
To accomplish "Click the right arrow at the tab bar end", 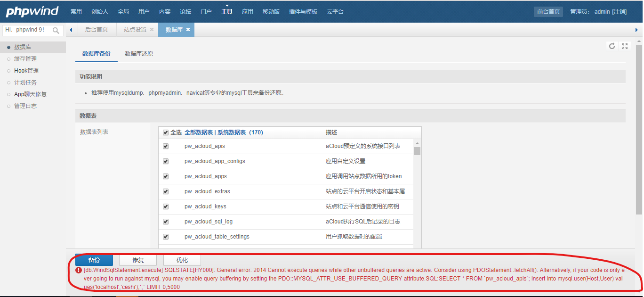I will 637,29.
